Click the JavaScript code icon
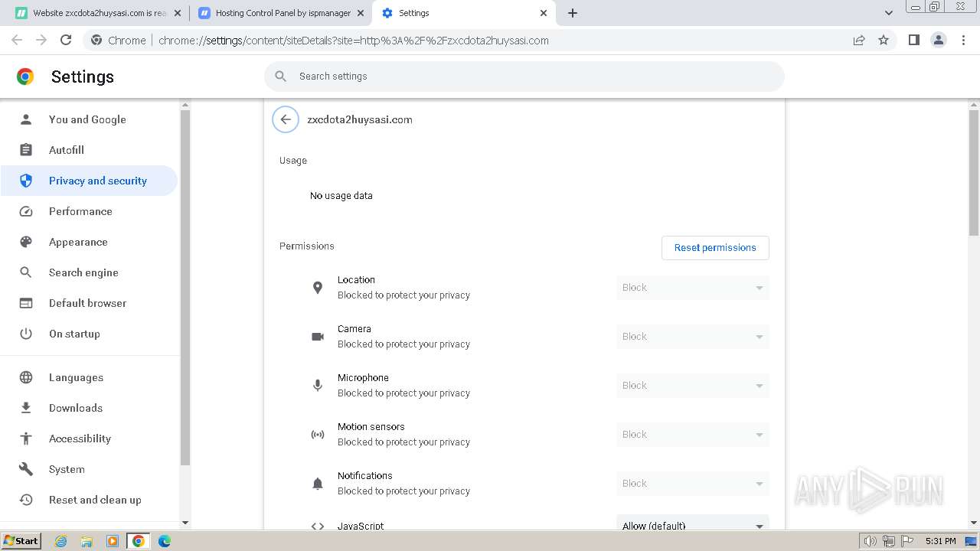Screen dimensions: 980x551 coord(318,526)
